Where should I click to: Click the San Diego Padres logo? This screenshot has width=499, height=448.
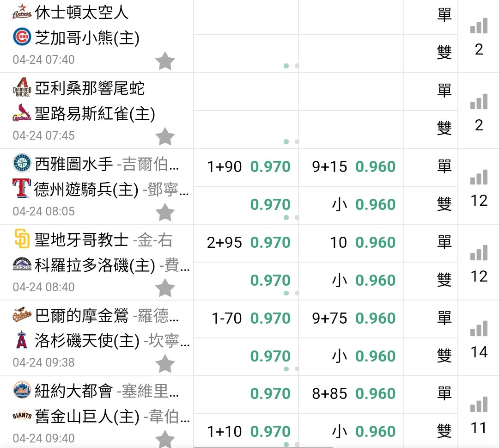[x=22, y=239]
